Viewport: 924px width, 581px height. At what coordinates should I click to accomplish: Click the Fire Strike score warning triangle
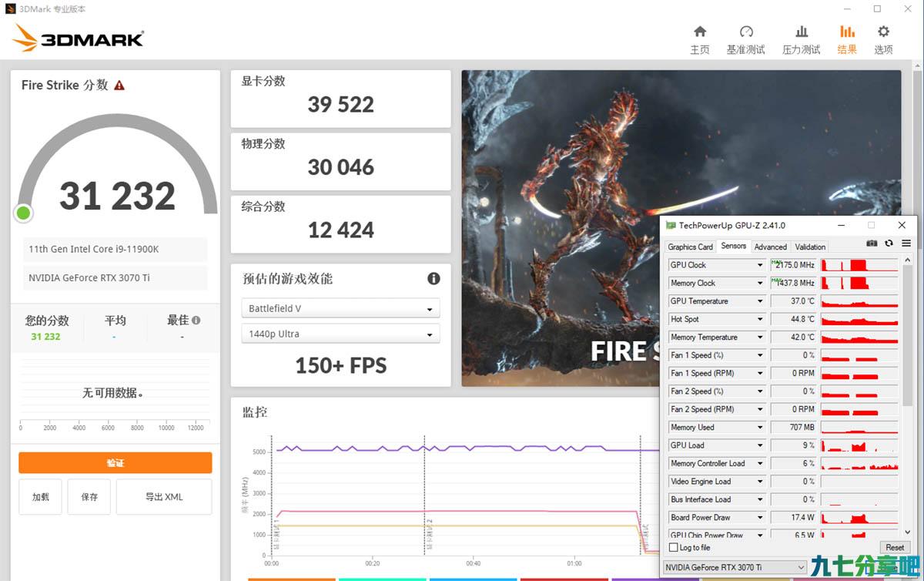119,86
